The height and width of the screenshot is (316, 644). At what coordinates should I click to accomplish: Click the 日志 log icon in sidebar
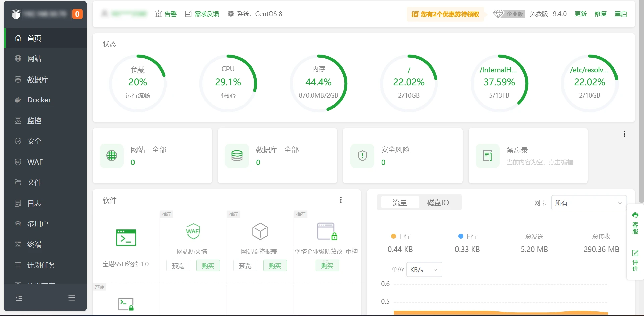tap(18, 203)
